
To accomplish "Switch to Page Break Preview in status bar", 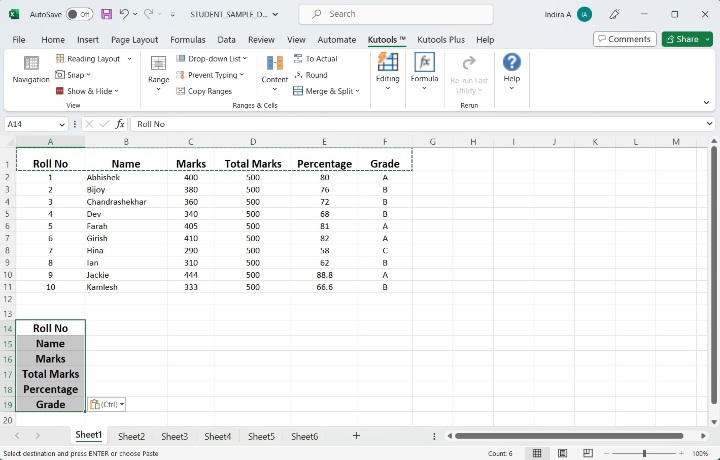I will click(586, 453).
